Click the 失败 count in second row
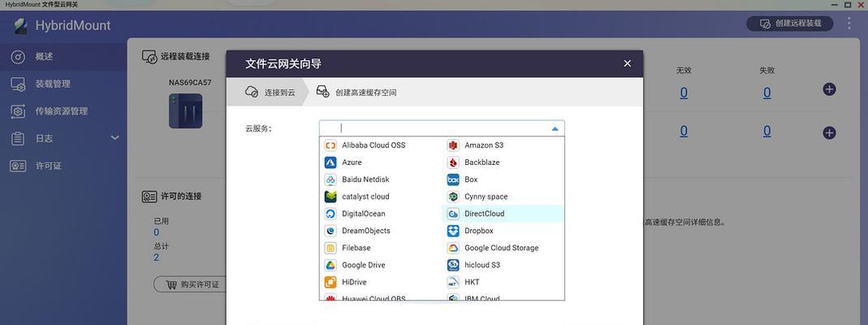Screen dimensions: 868x325 click(x=767, y=131)
